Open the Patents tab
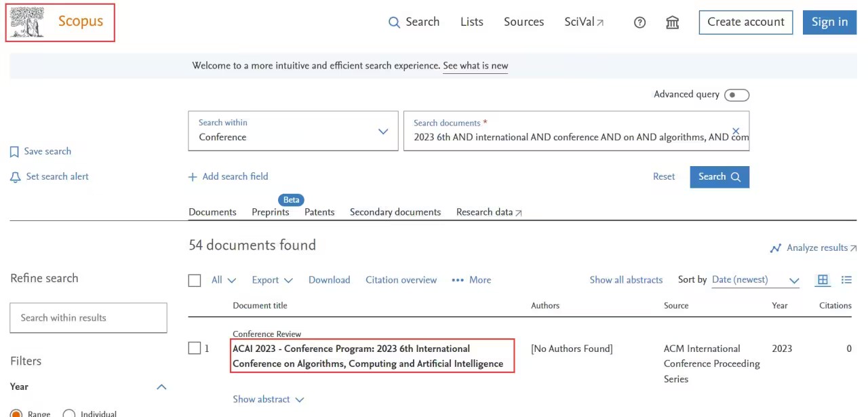The image size is (868, 417). click(x=319, y=212)
